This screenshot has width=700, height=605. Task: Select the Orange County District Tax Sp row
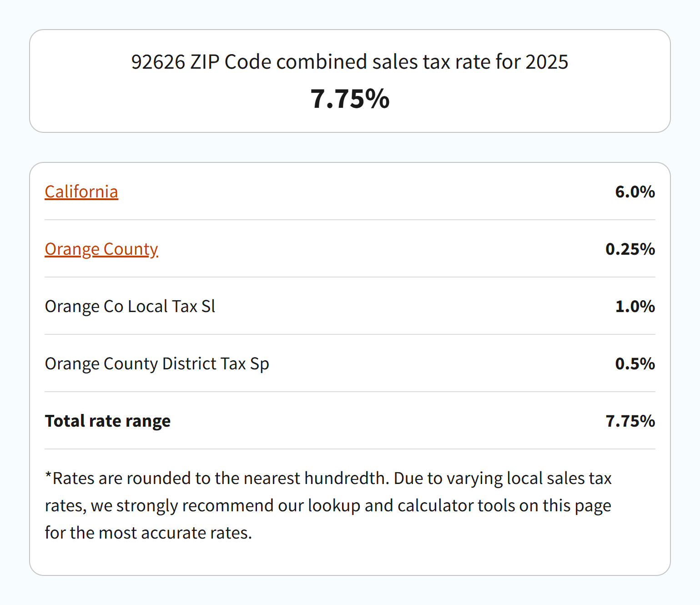(x=350, y=363)
